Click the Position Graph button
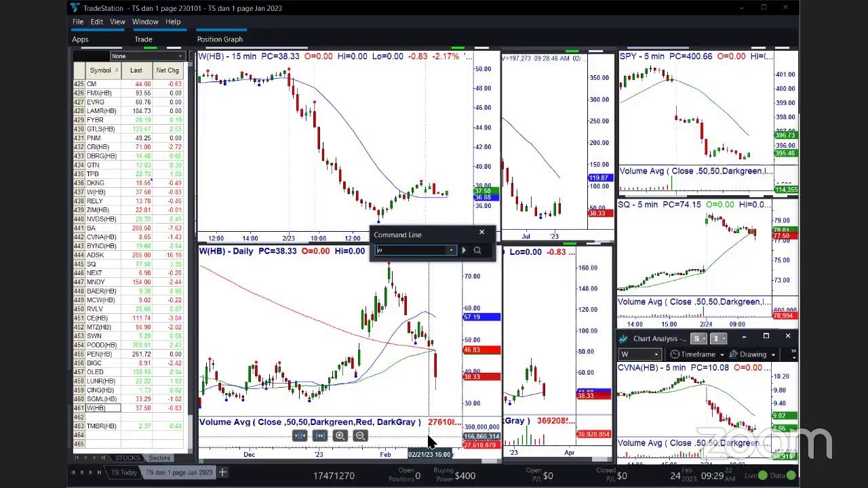The image size is (868, 488). (220, 39)
